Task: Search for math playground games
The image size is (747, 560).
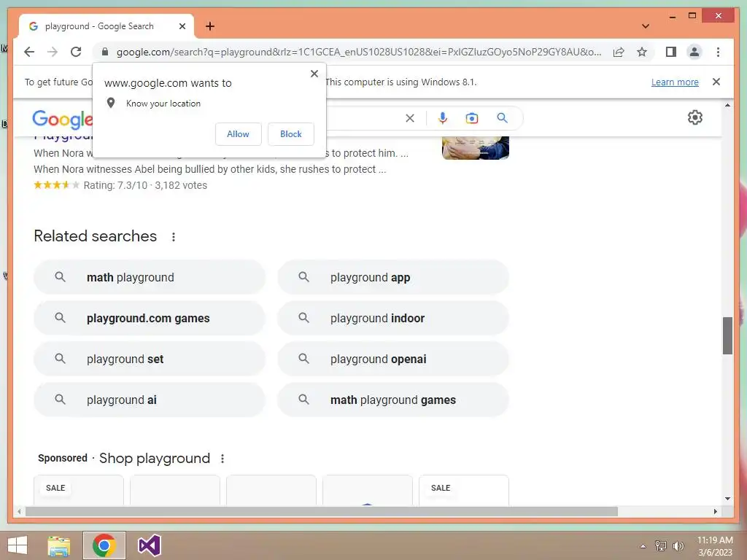Action: pyautogui.click(x=393, y=400)
